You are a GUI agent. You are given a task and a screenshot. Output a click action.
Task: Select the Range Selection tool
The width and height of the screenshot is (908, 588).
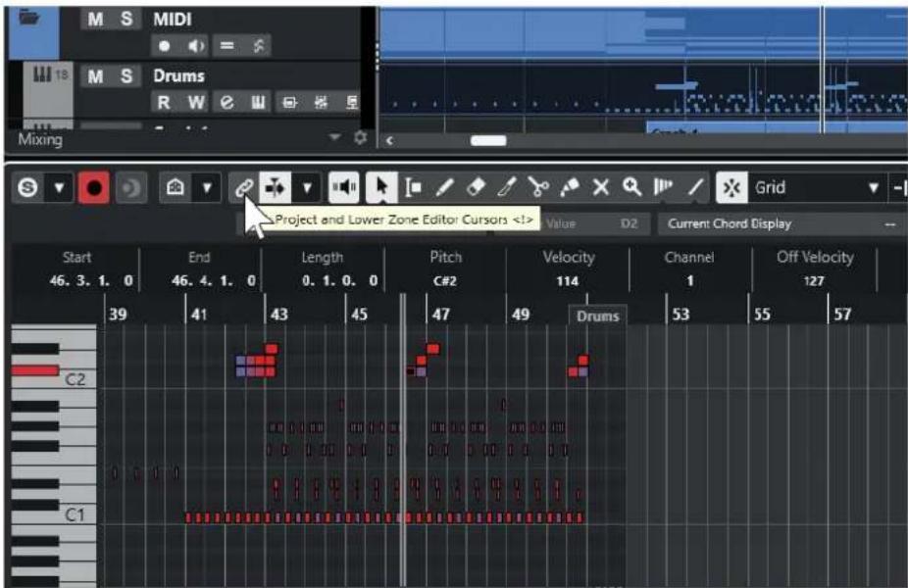[413, 187]
